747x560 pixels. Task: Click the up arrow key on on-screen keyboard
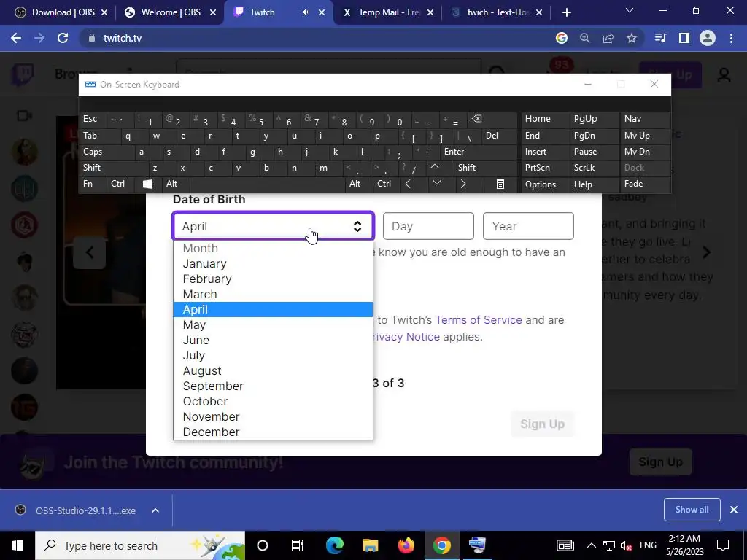tap(435, 167)
